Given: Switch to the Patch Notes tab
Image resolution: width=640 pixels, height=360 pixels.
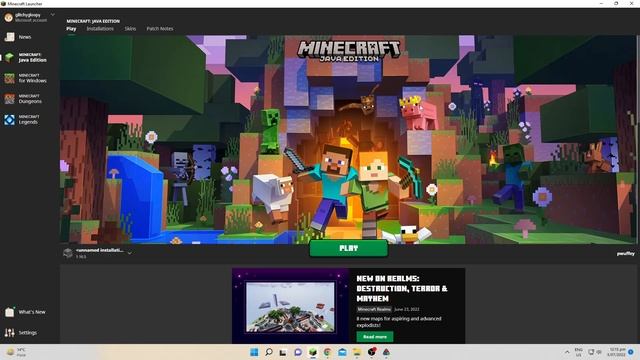Looking at the screenshot, I should [x=160, y=29].
